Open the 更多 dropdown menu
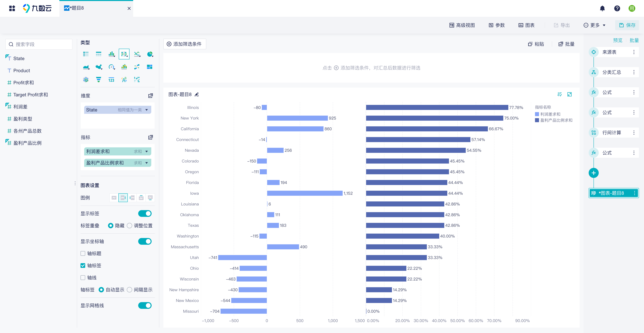 [594, 25]
